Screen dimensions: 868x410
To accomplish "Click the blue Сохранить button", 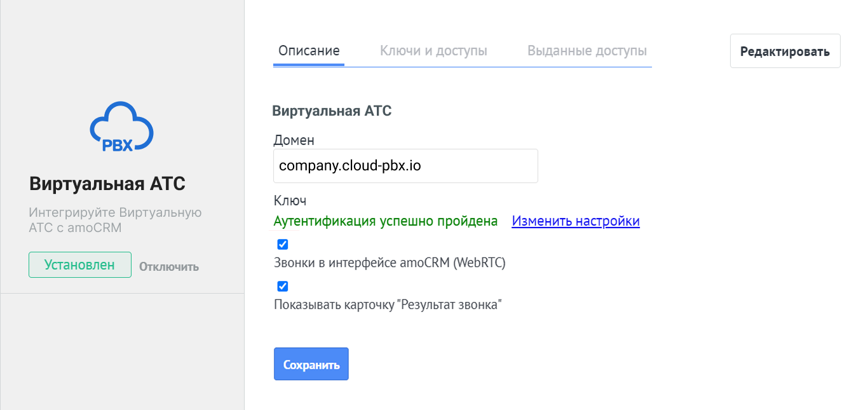I will [311, 364].
